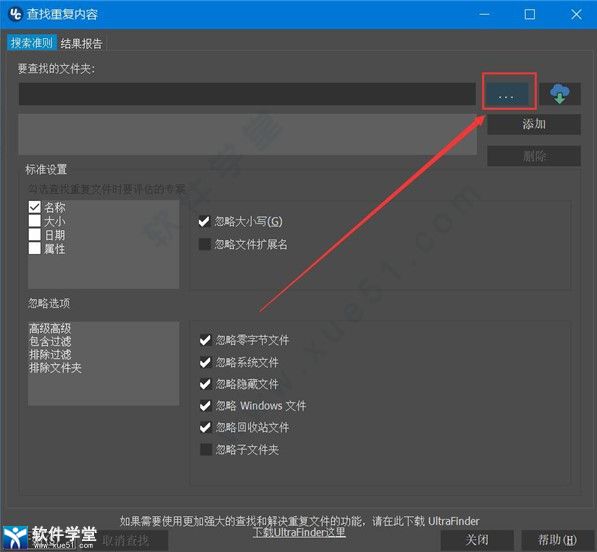Select 排除文件夹 list entry
Viewport: 597px width, 552px height.
tap(55, 368)
